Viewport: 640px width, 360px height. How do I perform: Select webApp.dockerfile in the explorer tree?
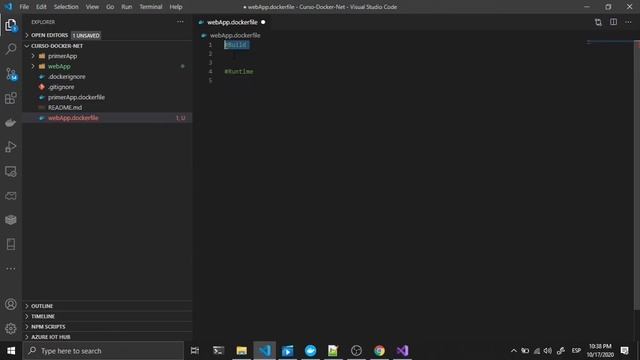(73, 118)
